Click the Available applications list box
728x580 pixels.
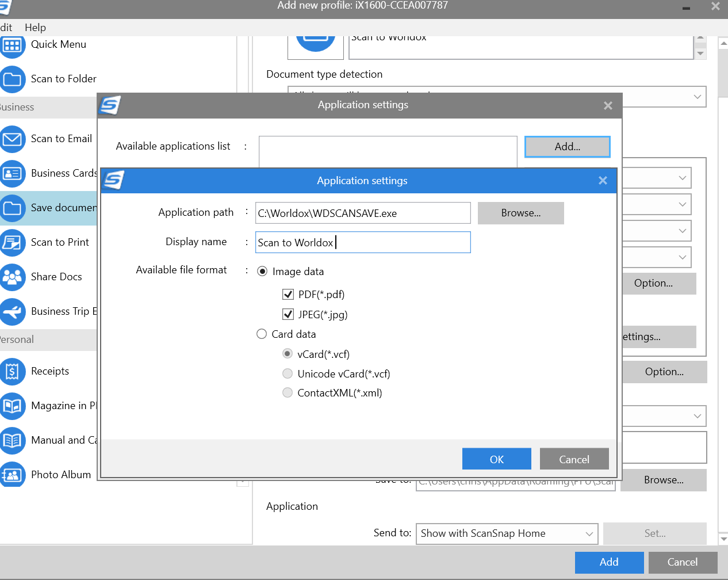[x=388, y=152]
